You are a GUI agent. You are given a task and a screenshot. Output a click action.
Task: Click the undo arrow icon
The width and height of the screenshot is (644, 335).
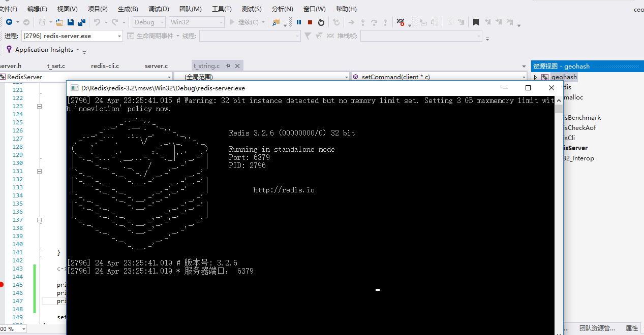(97, 22)
